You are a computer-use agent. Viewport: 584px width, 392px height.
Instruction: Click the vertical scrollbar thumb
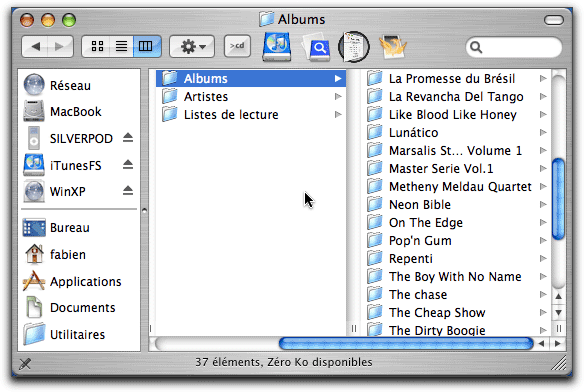[x=558, y=199]
